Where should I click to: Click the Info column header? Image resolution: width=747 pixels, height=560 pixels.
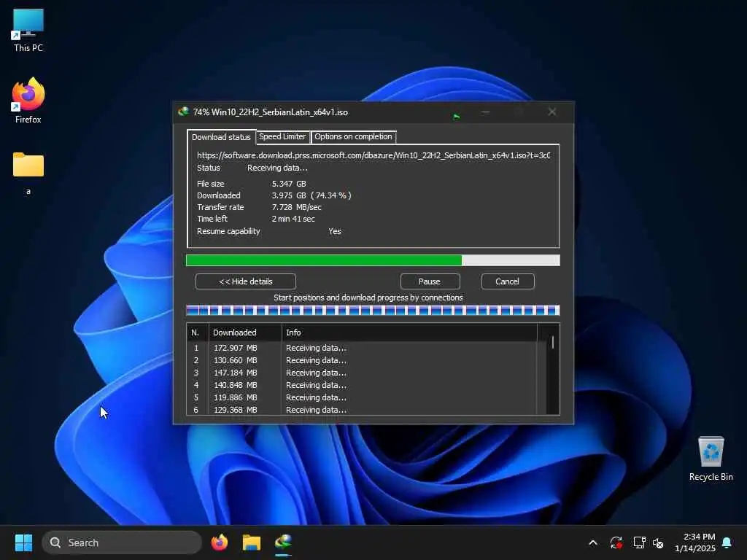click(x=409, y=332)
